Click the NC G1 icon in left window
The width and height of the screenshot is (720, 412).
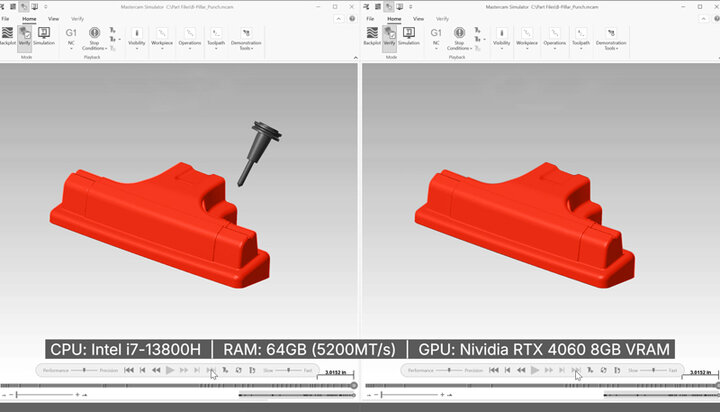(71, 36)
